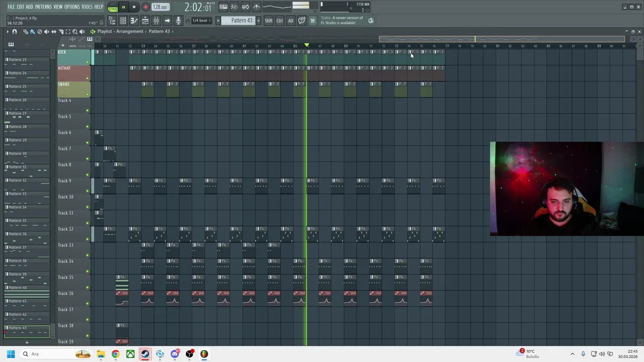Open the ADD menu
The width and height of the screenshot is (644, 362).
tap(30, 7)
